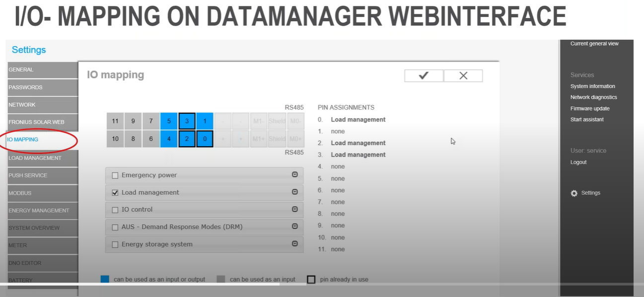Click the video progress bar
Viewport: 644px width, 297px height.
click(x=322, y=284)
